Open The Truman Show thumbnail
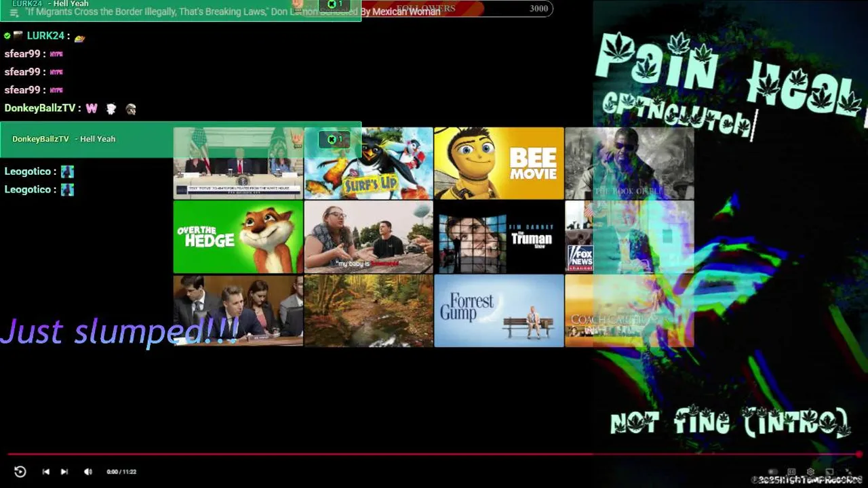 (x=499, y=237)
